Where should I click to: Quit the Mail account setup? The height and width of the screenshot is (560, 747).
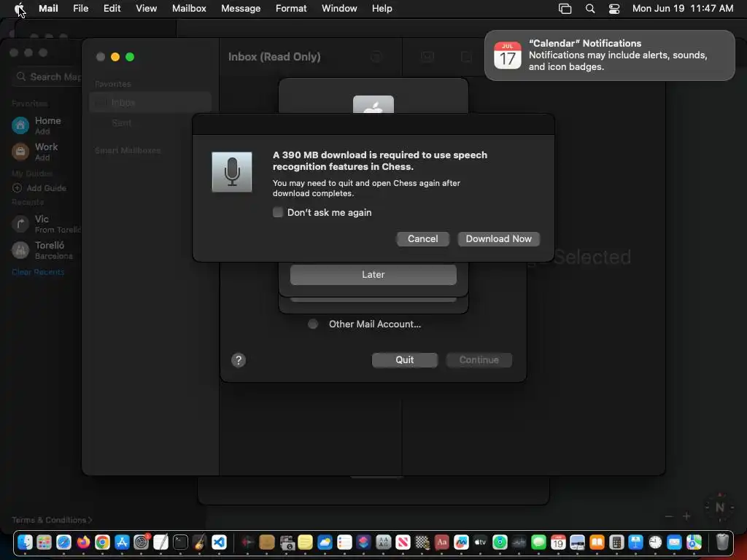pos(404,360)
